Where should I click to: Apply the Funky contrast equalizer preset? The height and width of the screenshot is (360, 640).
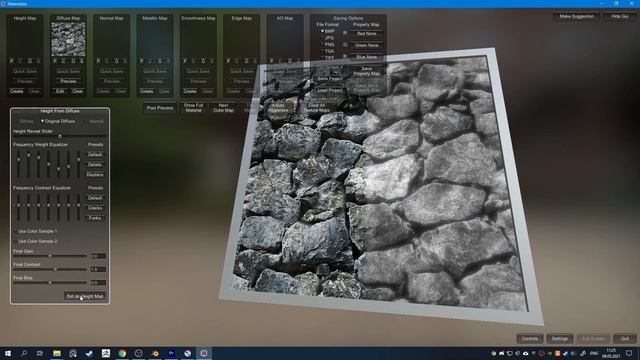[95, 218]
